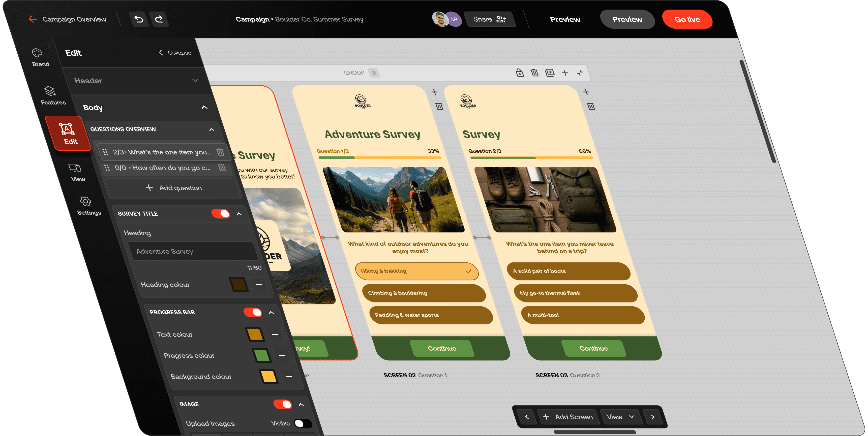Collapse the Questions Overview section

point(212,129)
